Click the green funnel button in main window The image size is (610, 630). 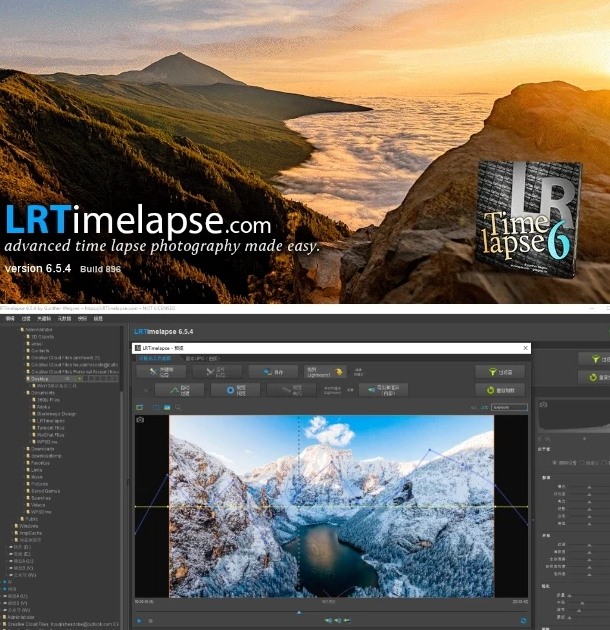click(x=595, y=359)
